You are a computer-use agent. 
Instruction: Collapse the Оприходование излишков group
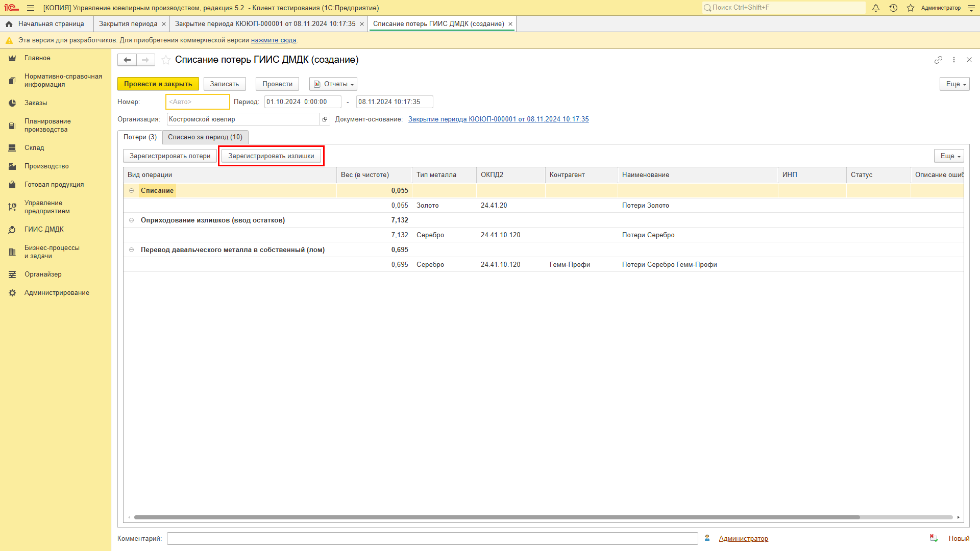[x=131, y=220]
